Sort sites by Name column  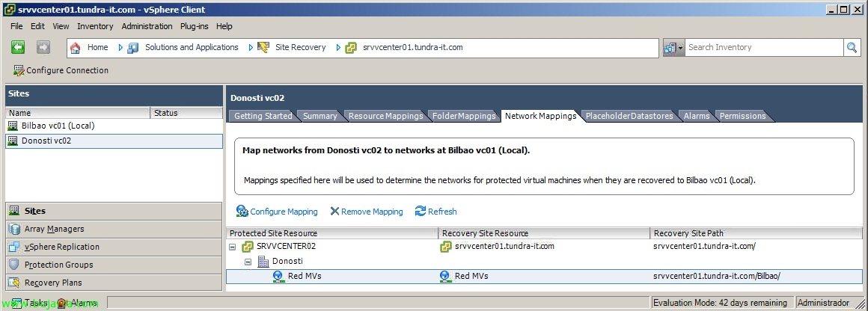click(78, 113)
